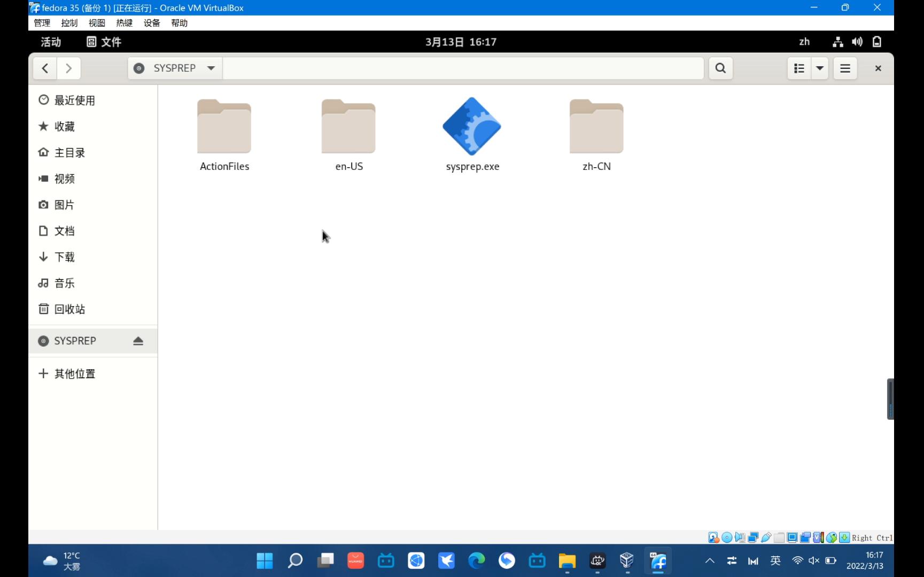
Task: Open VirtualBox Manager cube icon on taskbar
Action: pos(627,560)
